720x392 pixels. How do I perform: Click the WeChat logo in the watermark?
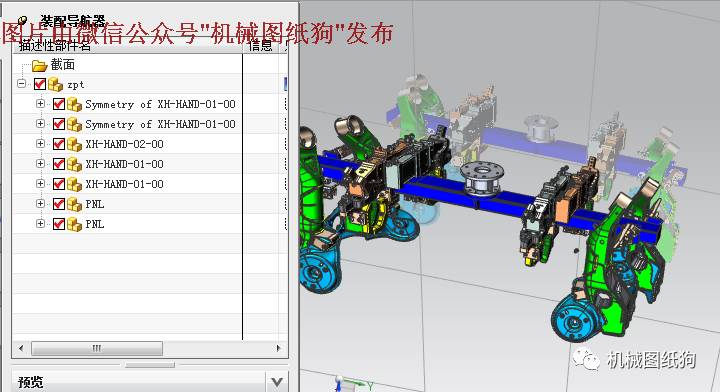586,359
